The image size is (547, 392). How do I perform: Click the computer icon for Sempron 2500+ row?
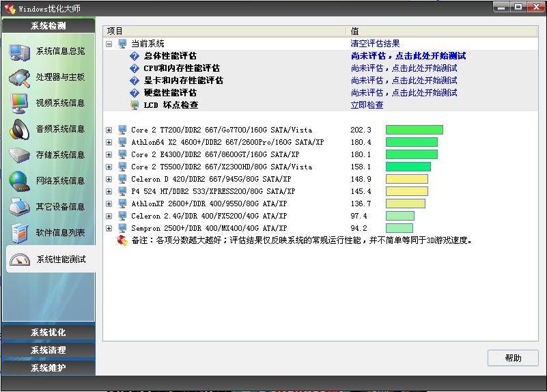(x=122, y=228)
